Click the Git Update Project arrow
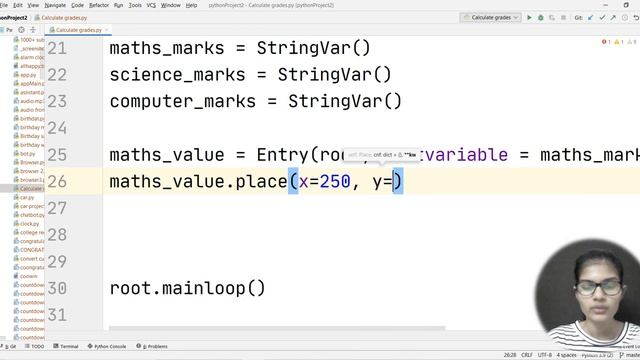This screenshot has height=360, width=640. point(590,18)
